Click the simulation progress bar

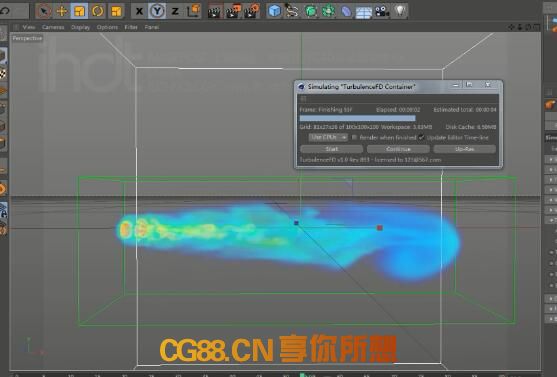click(357, 118)
